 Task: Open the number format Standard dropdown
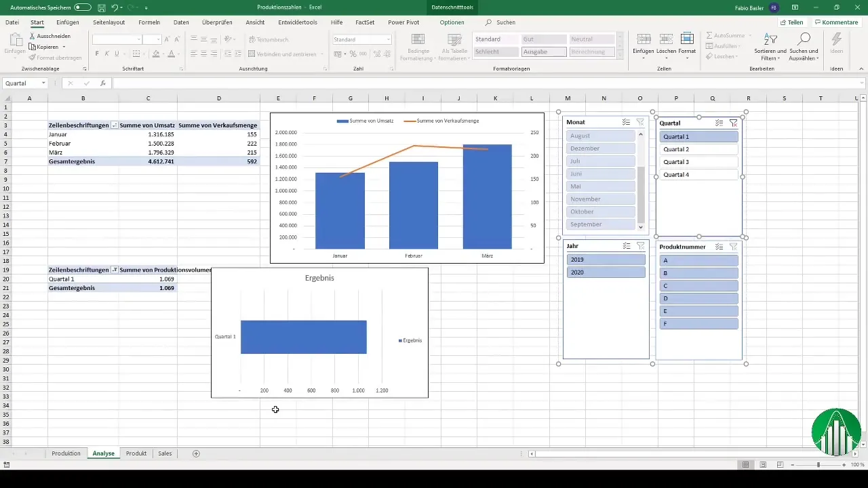389,39
